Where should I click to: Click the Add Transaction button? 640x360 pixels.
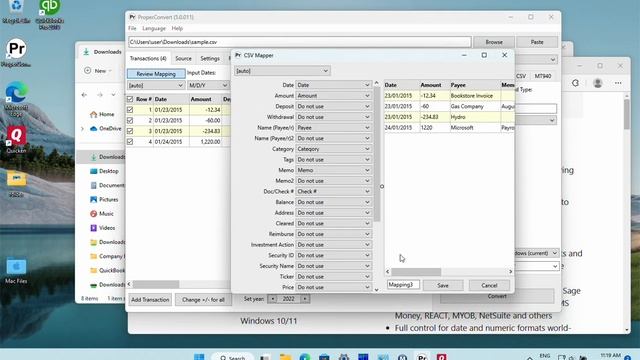tap(150, 300)
